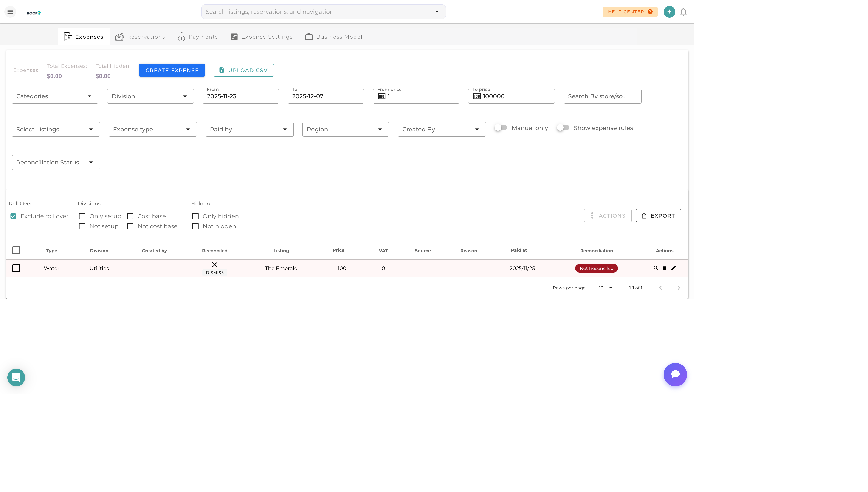This screenshot has height=492, width=868.
Task: Delete the Water expense via trash icon
Action: [x=664, y=268]
